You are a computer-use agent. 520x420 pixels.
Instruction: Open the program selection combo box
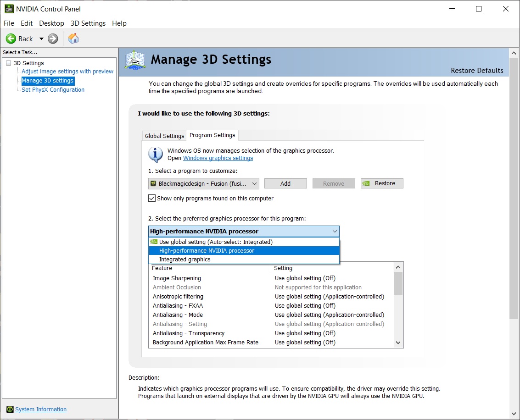204,183
